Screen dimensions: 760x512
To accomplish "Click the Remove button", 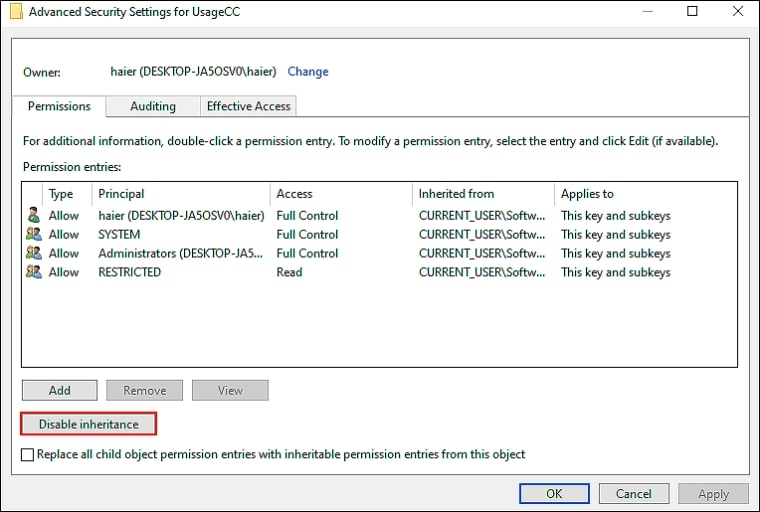I will click(144, 390).
